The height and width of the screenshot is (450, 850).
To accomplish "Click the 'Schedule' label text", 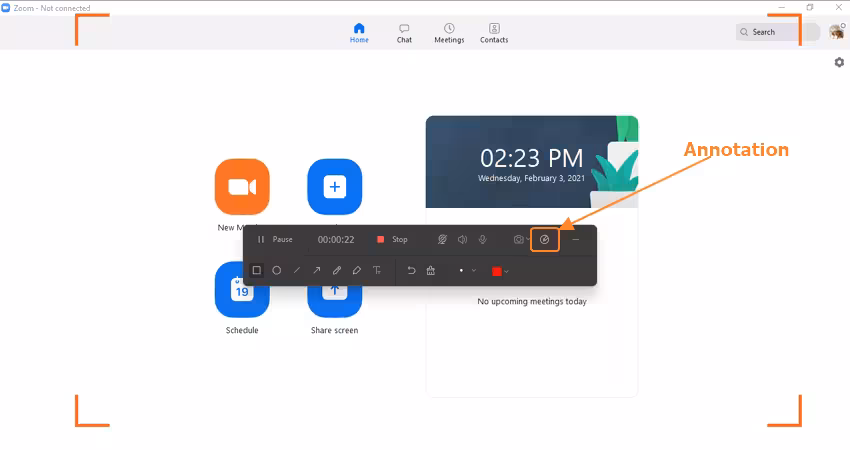I will point(242,330).
